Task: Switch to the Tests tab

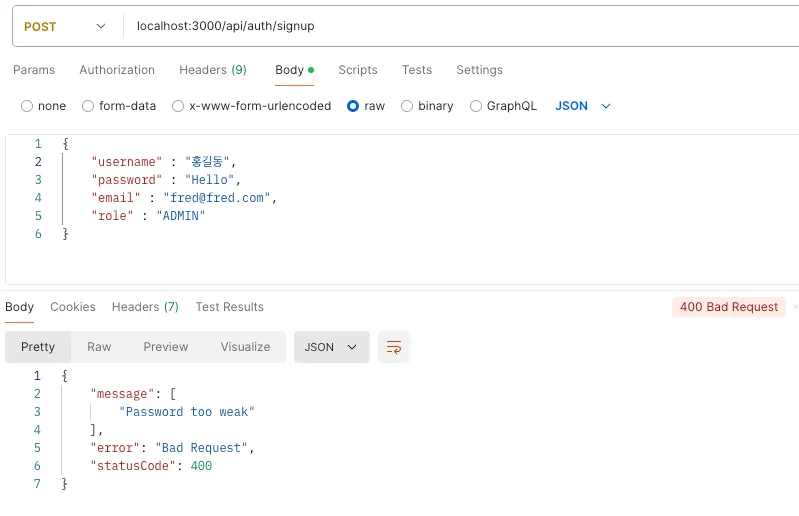Action: click(417, 70)
